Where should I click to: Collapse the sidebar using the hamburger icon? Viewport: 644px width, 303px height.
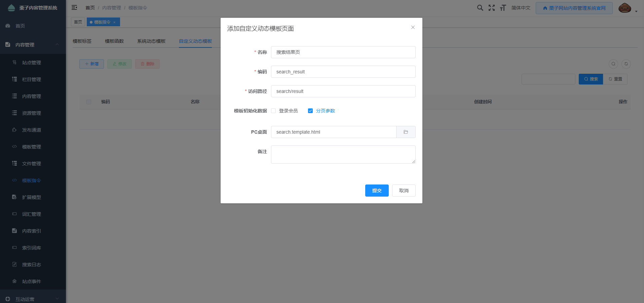(x=74, y=7)
